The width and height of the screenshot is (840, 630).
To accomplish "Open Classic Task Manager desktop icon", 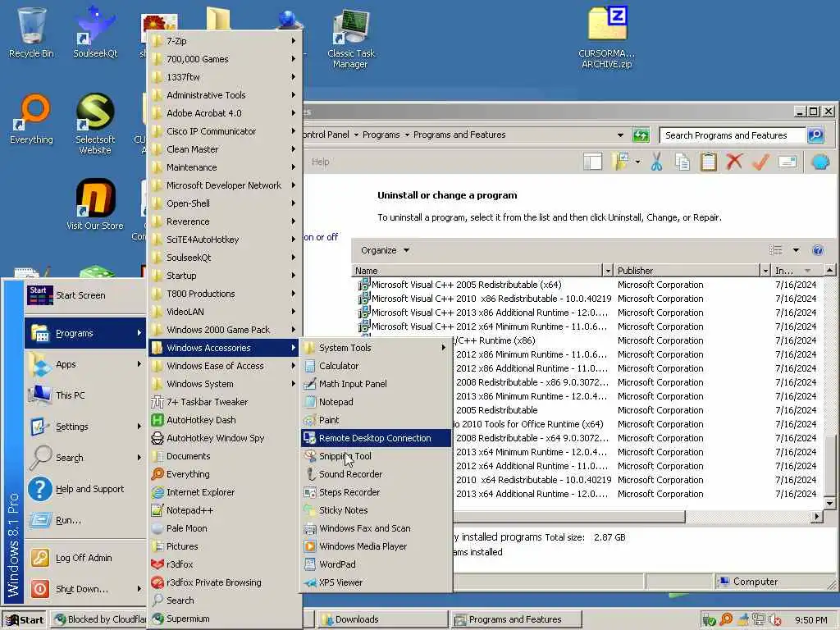I will [x=351, y=39].
